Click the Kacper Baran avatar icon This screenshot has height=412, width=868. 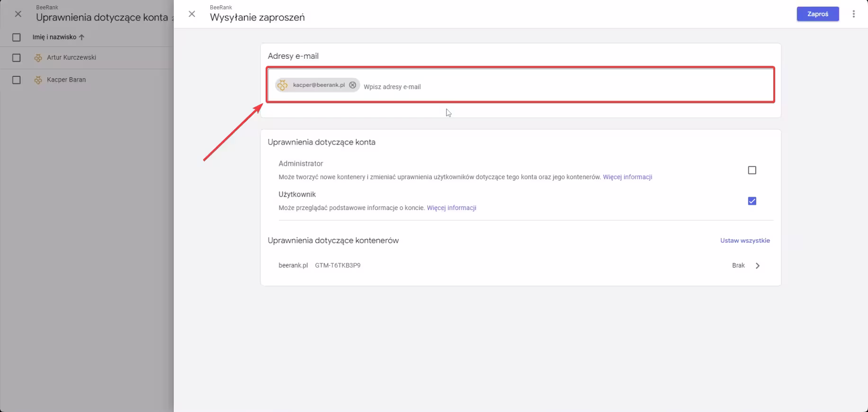tap(38, 80)
